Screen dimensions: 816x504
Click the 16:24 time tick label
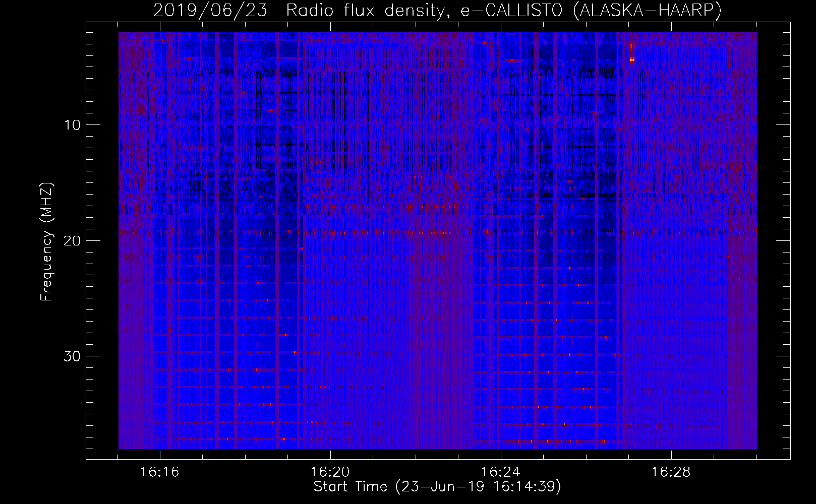[501, 472]
